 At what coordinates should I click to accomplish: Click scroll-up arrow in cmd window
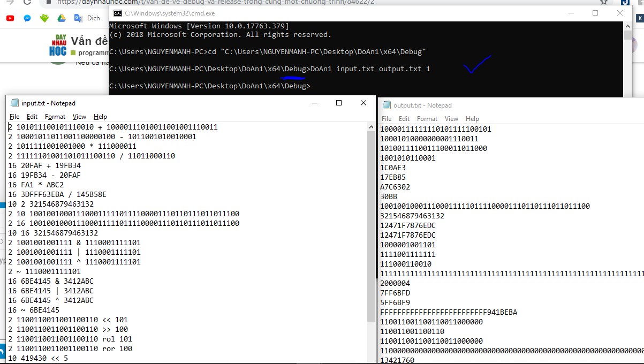[627, 26]
